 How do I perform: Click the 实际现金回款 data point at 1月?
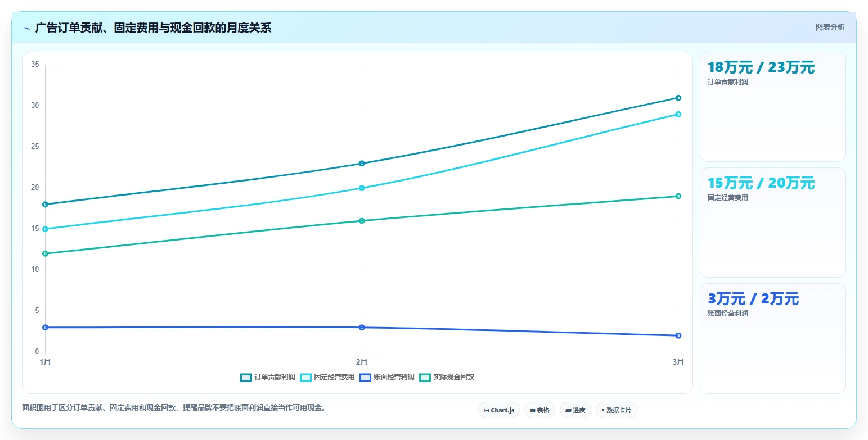[45, 253]
